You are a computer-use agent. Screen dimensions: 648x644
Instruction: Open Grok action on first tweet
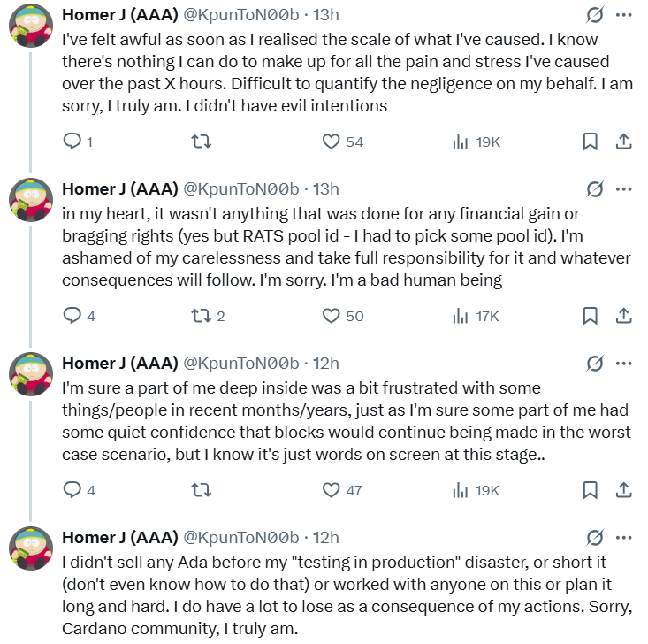595,16
